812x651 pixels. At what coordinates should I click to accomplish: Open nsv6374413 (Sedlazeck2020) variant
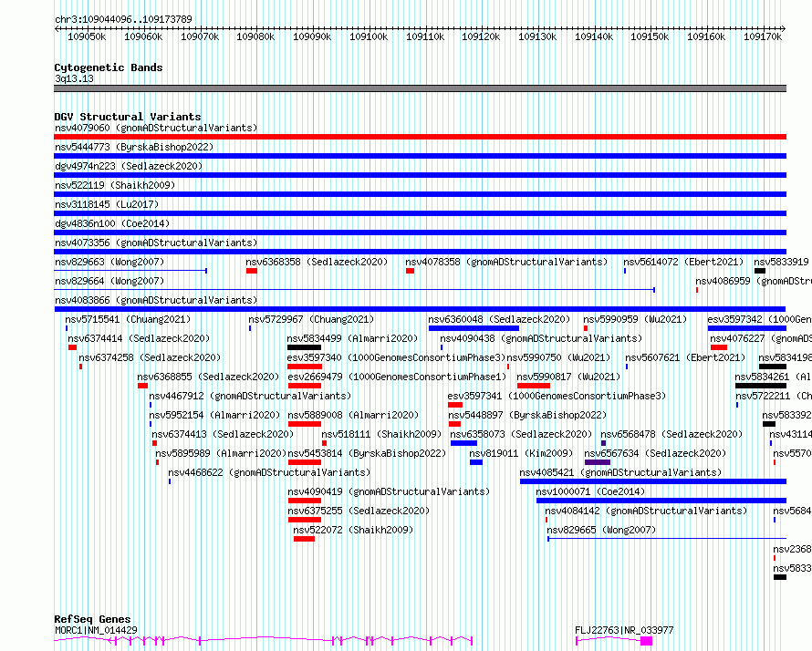[223, 434]
